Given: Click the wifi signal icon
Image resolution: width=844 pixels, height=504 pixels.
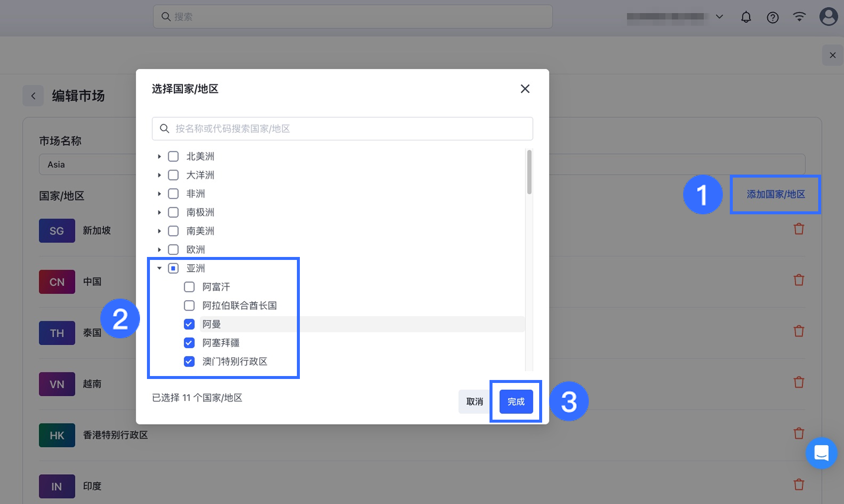Looking at the screenshot, I should (x=799, y=16).
